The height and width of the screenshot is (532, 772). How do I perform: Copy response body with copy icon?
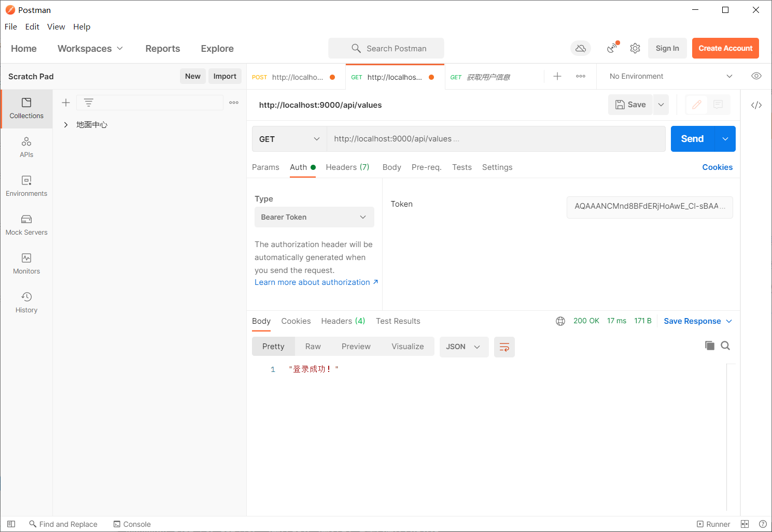(710, 346)
